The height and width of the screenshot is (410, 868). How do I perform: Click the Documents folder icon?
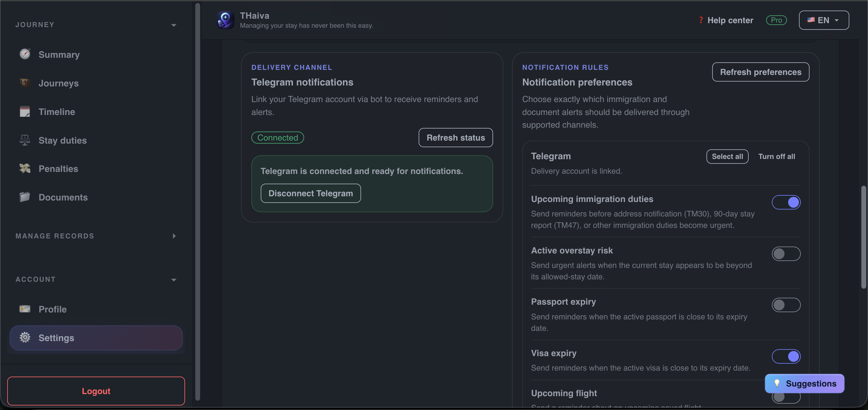click(x=25, y=197)
